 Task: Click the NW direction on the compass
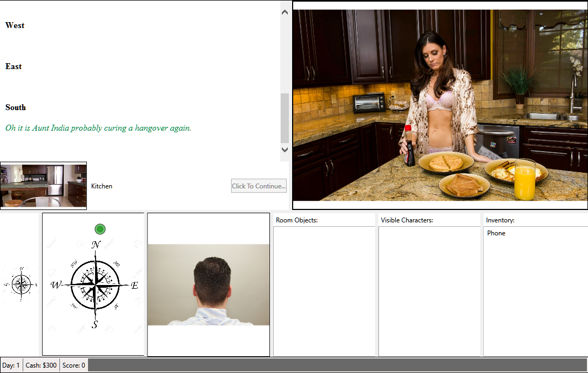coord(74,263)
